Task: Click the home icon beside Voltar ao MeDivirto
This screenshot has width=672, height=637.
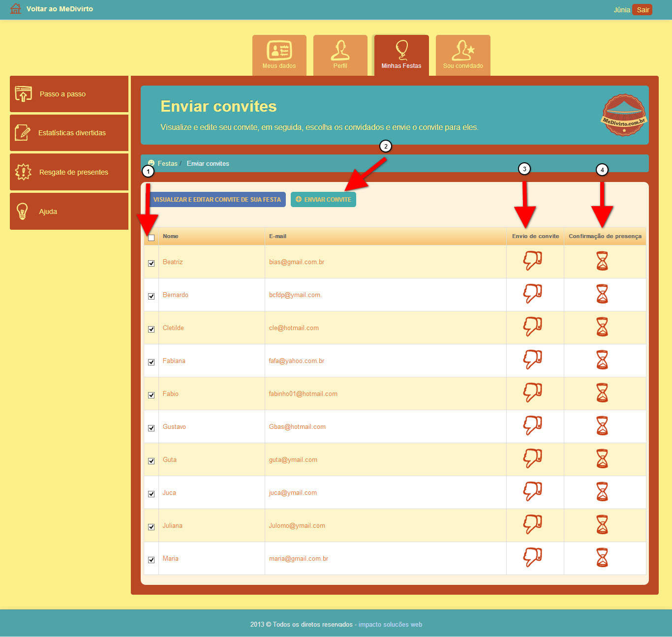Action: (x=16, y=9)
